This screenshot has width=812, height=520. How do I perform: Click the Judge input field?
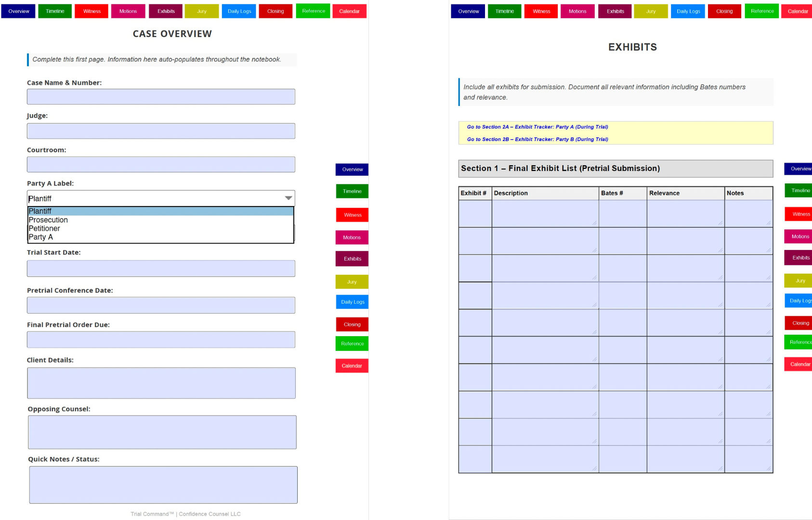point(161,131)
